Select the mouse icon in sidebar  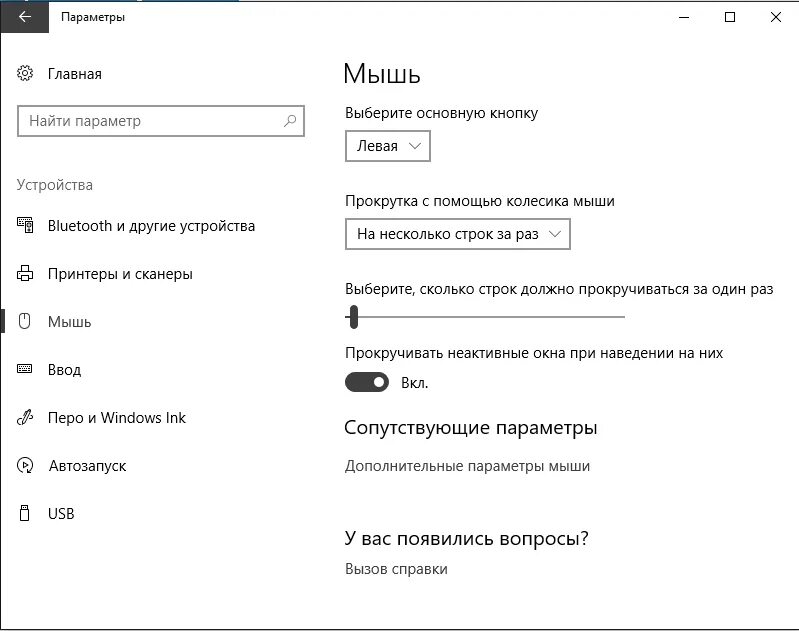[24, 321]
